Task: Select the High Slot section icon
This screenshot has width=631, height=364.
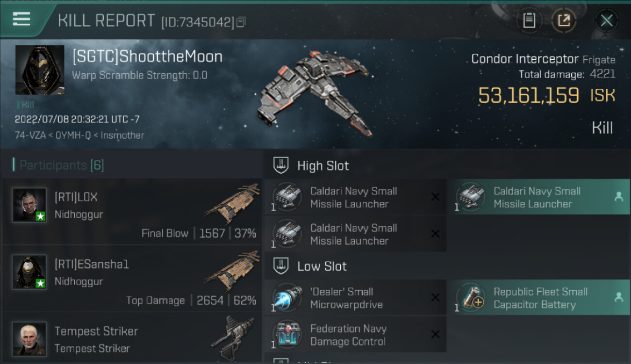Action: pos(281,165)
